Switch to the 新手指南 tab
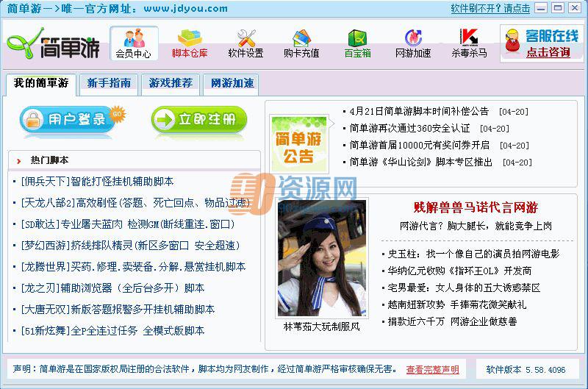Image resolution: width=588 pixels, height=389 pixels. click(x=109, y=83)
